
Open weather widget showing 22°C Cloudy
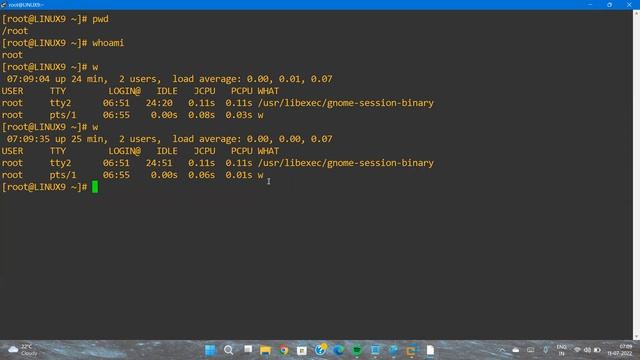coord(23,350)
